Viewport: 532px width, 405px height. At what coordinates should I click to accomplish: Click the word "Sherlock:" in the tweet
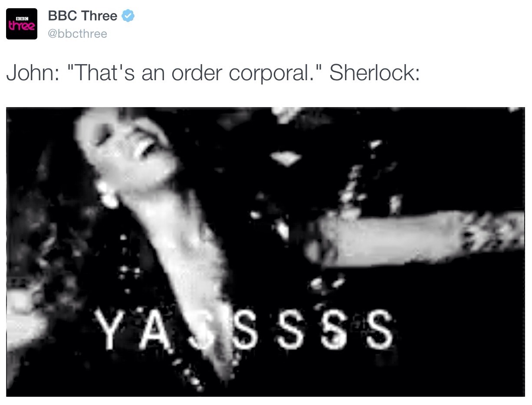tap(374, 73)
